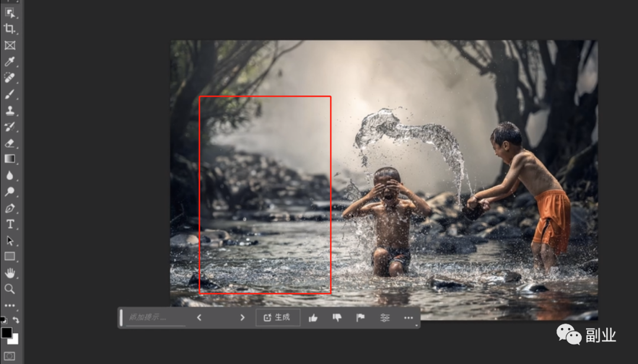Screen dimensions: 638x364
Task: Select the Spot Healing Brush tool
Action: [9, 78]
